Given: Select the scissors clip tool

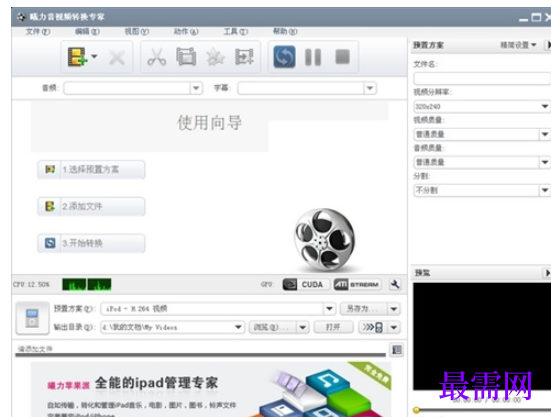Looking at the screenshot, I should point(157,57).
